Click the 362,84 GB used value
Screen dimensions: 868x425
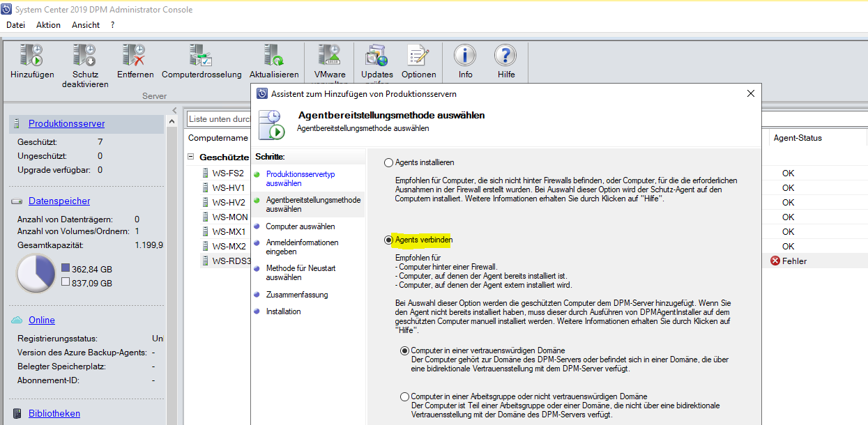tap(92, 269)
